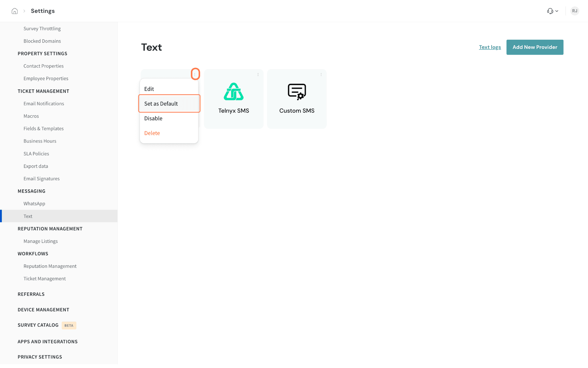Open the Text logs link
This screenshot has width=588, height=368.
coord(490,47)
